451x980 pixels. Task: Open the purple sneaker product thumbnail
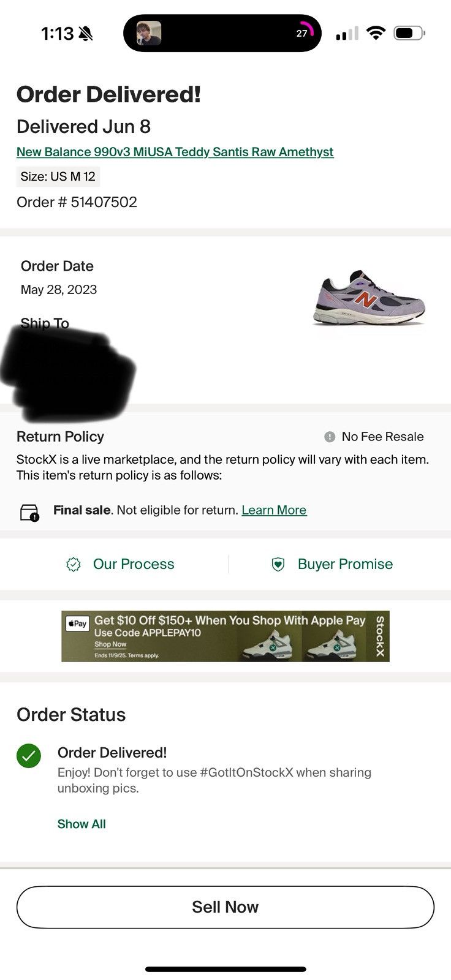369,297
